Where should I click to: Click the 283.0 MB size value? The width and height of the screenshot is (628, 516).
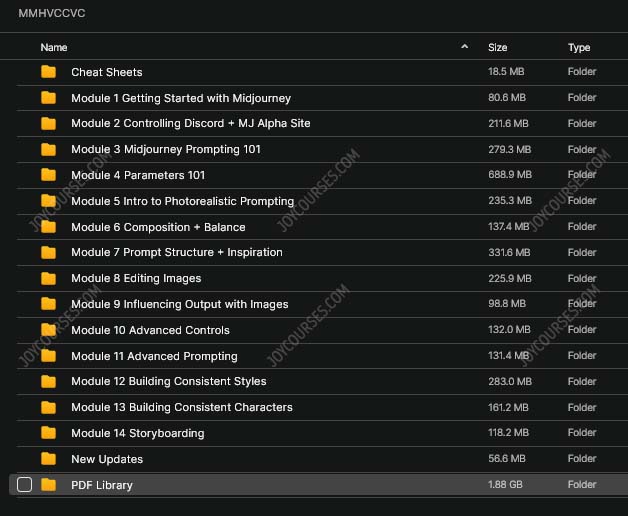click(510, 381)
